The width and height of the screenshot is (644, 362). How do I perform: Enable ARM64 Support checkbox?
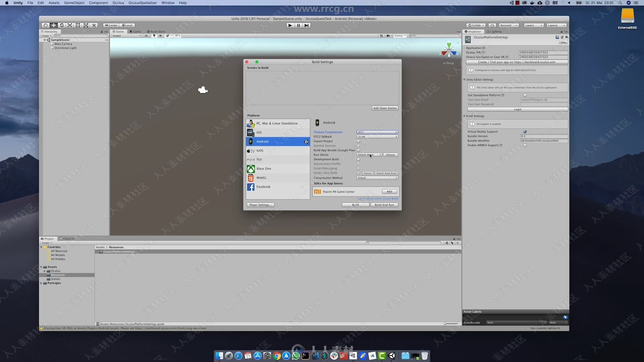coord(525,145)
